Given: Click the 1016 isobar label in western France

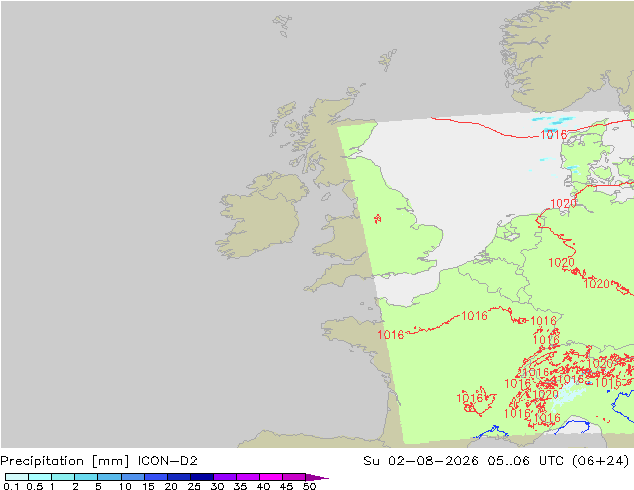Looking at the screenshot, I should coord(391,335).
